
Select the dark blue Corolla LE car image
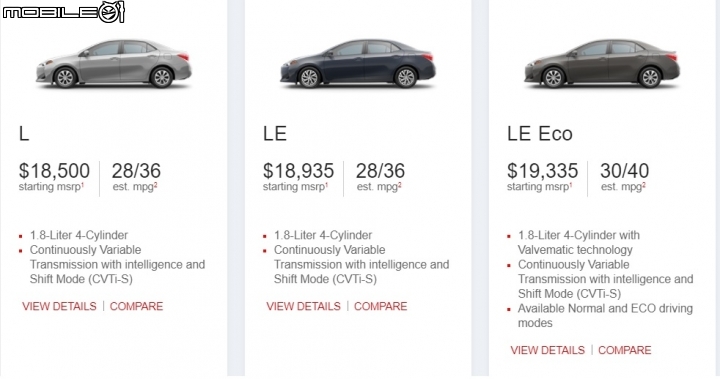click(358, 63)
